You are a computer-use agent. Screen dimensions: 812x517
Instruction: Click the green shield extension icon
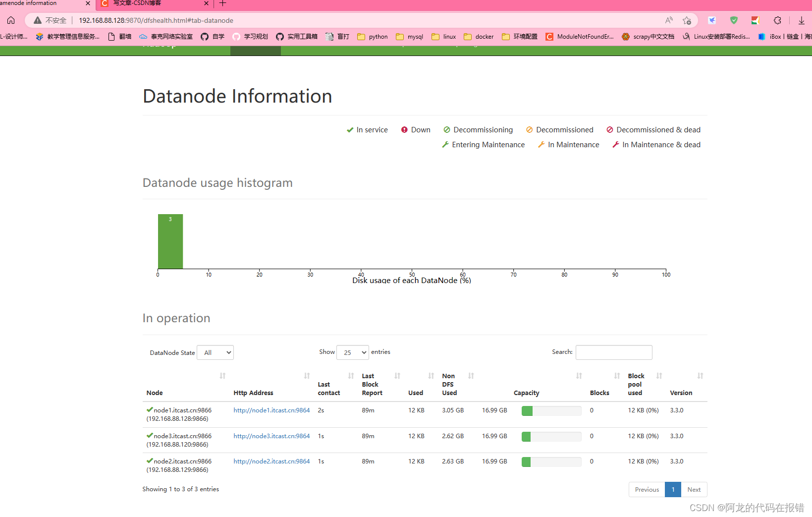click(x=734, y=20)
